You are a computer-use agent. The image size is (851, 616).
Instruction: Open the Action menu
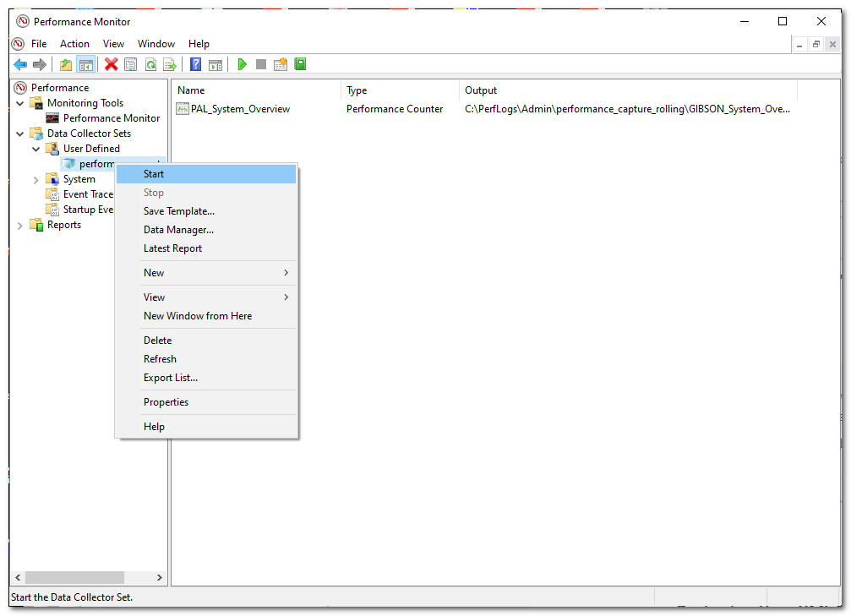(x=74, y=44)
